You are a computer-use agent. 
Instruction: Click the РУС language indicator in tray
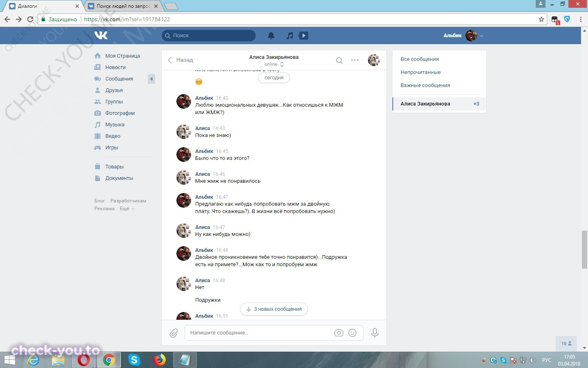tap(546, 360)
